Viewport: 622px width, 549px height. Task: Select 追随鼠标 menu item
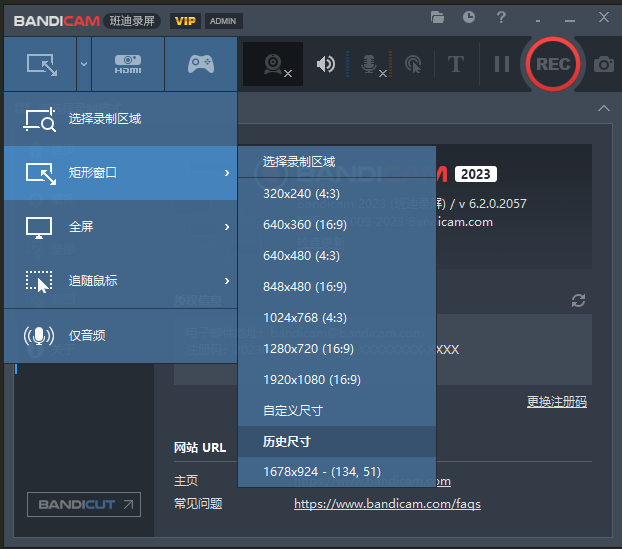click(121, 281)
